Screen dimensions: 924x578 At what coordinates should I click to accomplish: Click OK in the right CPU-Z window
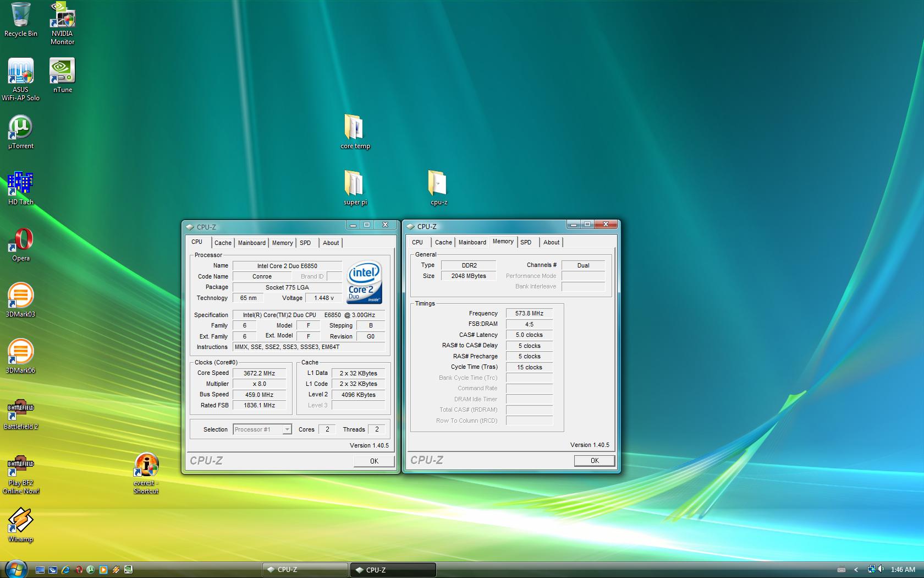pyautogui.click(x=595, y=461)
